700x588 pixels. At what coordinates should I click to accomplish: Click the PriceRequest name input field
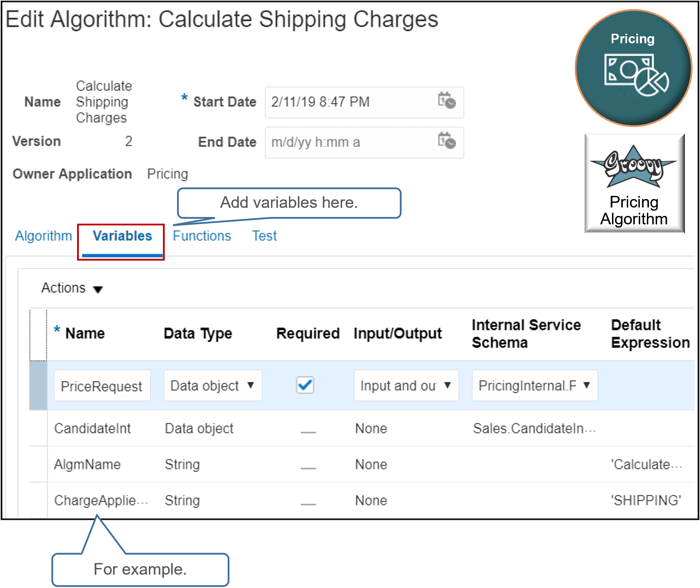click(x=102, y=385)
